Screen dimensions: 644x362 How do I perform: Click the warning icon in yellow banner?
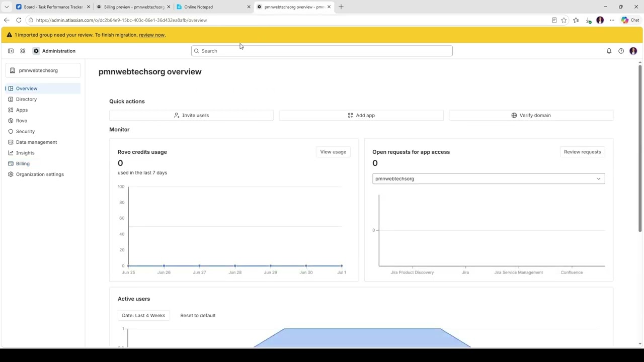[9, 35]
